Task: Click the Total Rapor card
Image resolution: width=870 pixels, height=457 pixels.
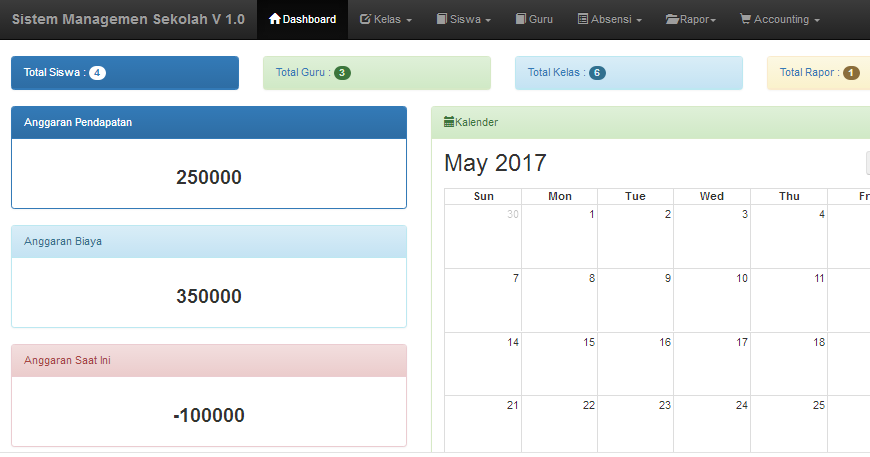Action: click(818, 73)
